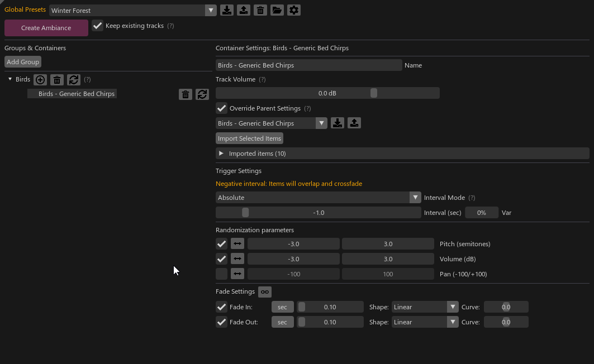Click the Fade In duration 0.10 slider

pos(330,307)
